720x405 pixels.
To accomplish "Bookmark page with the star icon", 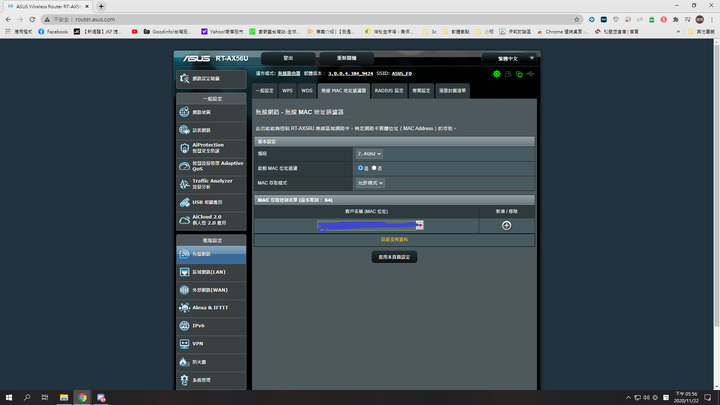I will point(577,19).
